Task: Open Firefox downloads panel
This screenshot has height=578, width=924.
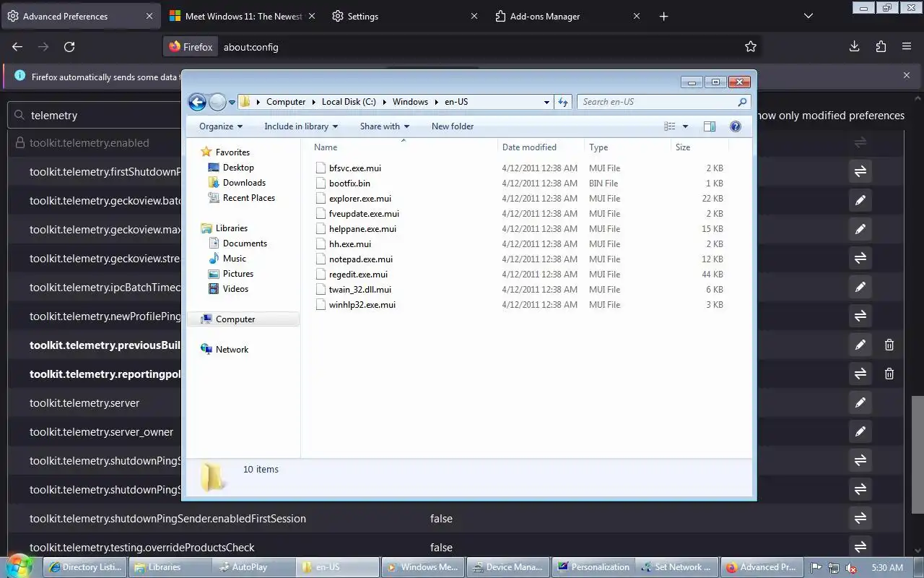Action: pyautogui.click(x=855, y=46)
